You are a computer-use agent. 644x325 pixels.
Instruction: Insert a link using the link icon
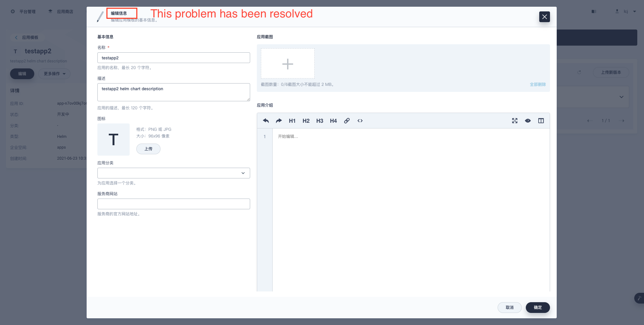tap(347, 121)
